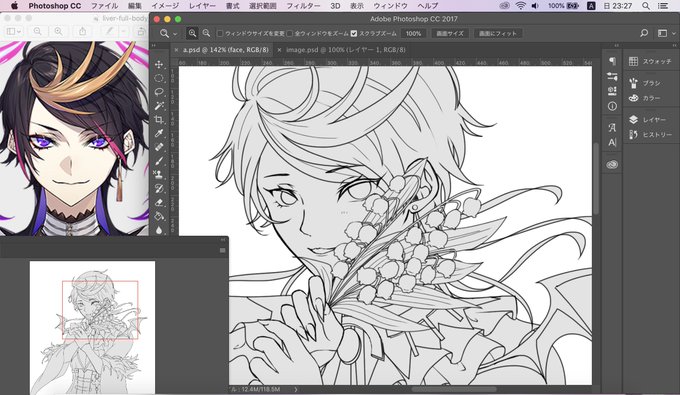Collapse the right panel dock arrows
The image size is (680, 395).
(674, 45)
